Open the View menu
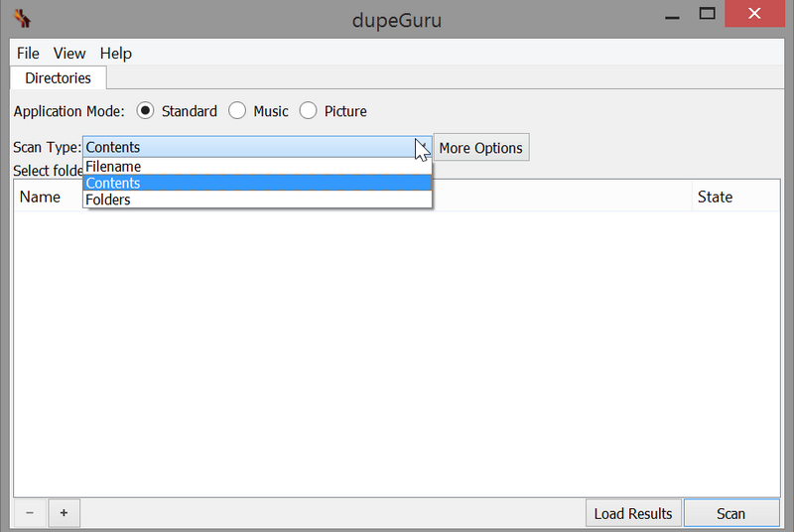 tap(69, 54)
